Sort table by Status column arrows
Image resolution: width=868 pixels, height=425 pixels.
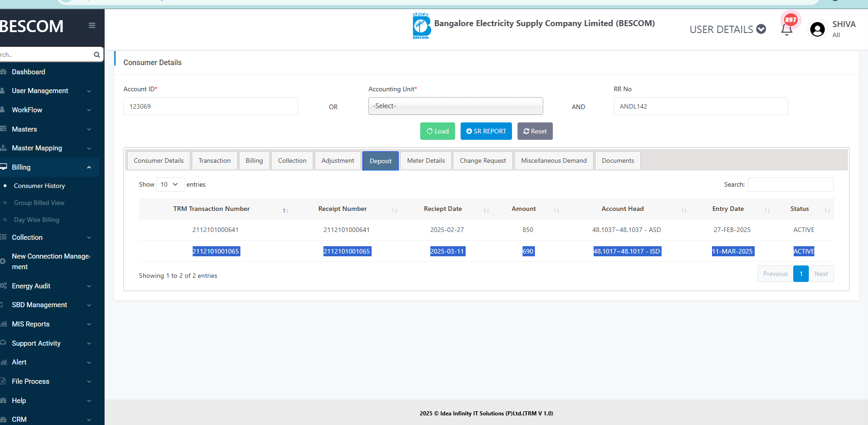[x=827, y=210]
